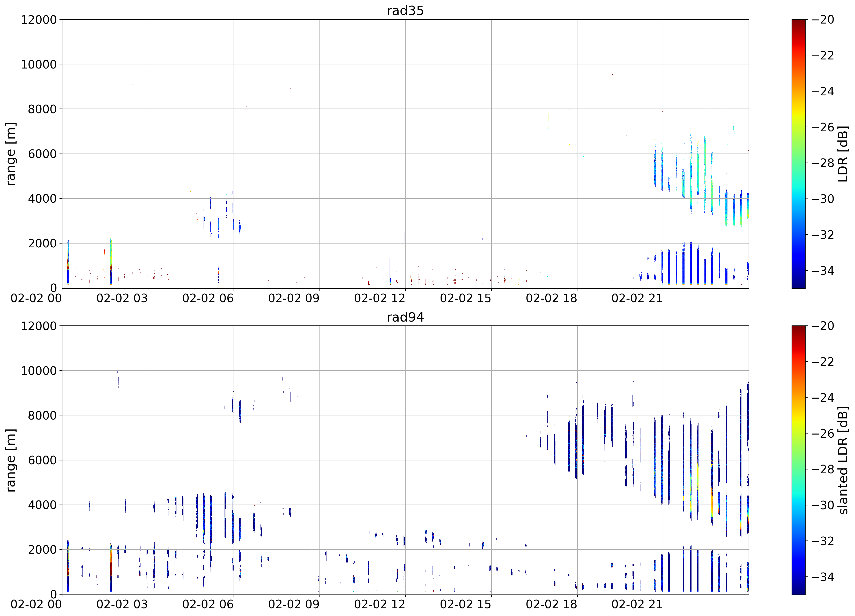This screenshot has width=855, height=616.
Task: Click '02-02 12' time label under rad35
Action: (x=380, y=298)
